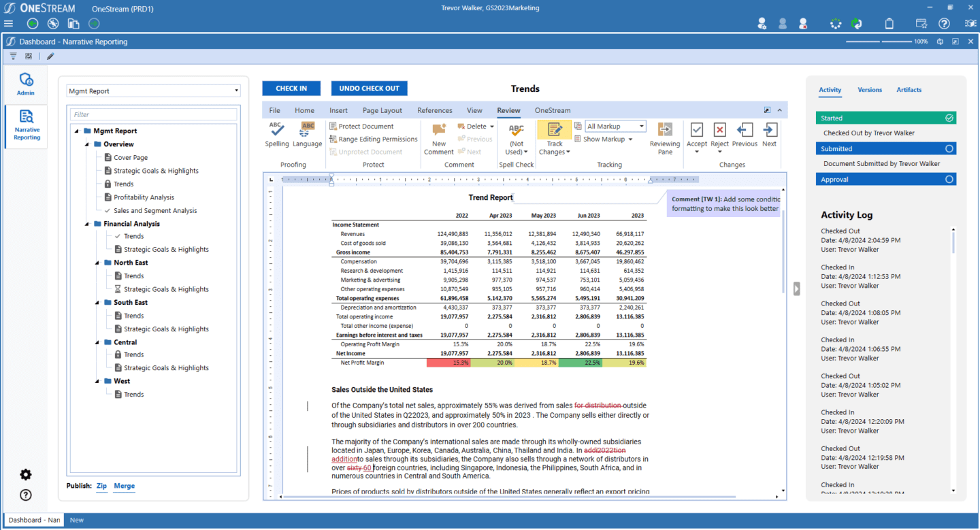
Task: Collapse the right activity panel arrow
Action: tap(796, 288)
